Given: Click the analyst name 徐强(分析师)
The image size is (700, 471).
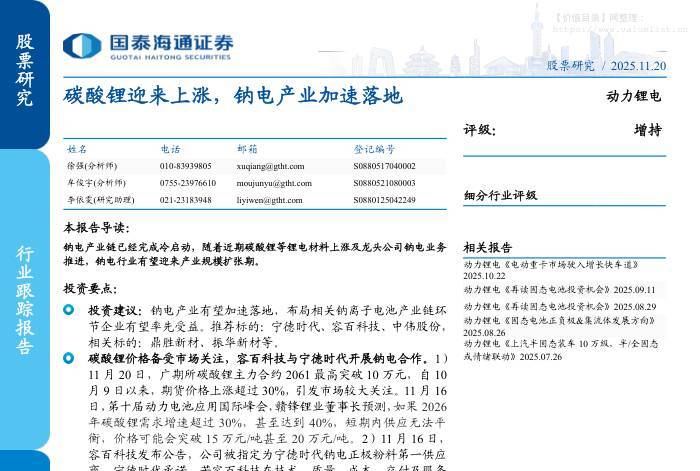Looking at the screenshot, I should [92, 166].
